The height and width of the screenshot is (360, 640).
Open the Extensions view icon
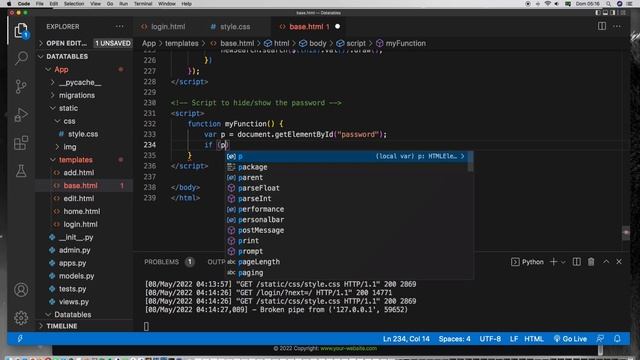click(21, 143)
